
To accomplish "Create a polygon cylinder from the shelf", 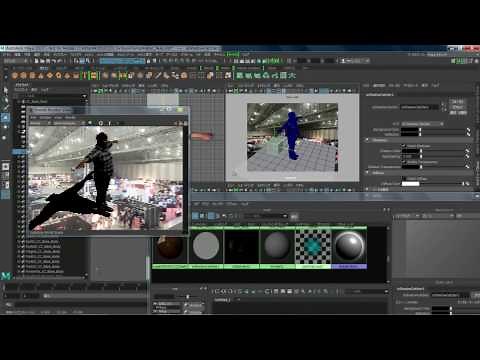I will 33,76.
